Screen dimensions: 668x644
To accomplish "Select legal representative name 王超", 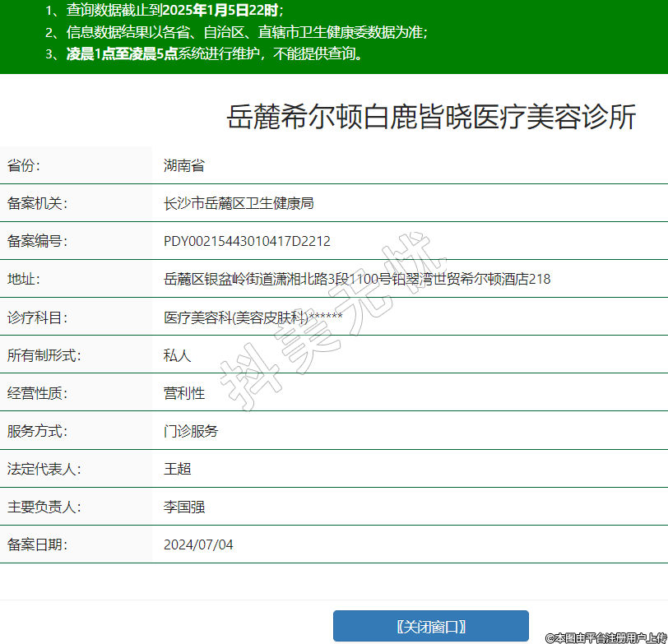I will [x=177, y=469].
